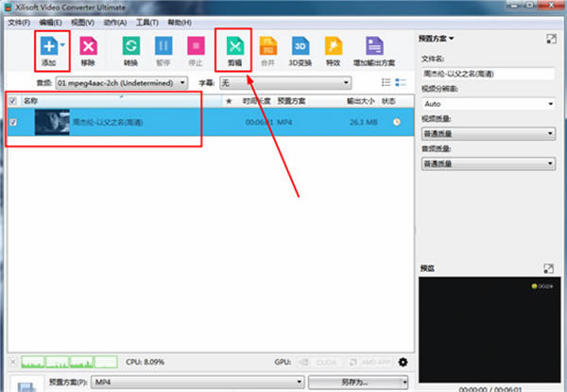The height and width of the screenshot is (392, 567).
Task: Pop out the preview panel (预览) icon
Action: tap(548, 268)
